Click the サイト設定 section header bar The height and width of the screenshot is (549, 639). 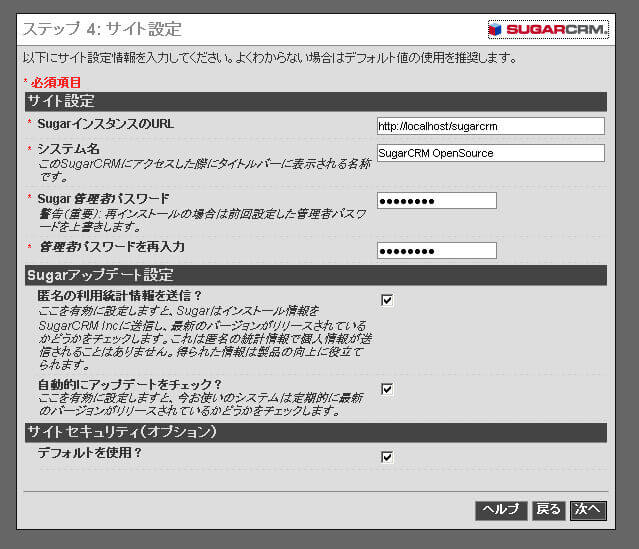coord(315,101)
